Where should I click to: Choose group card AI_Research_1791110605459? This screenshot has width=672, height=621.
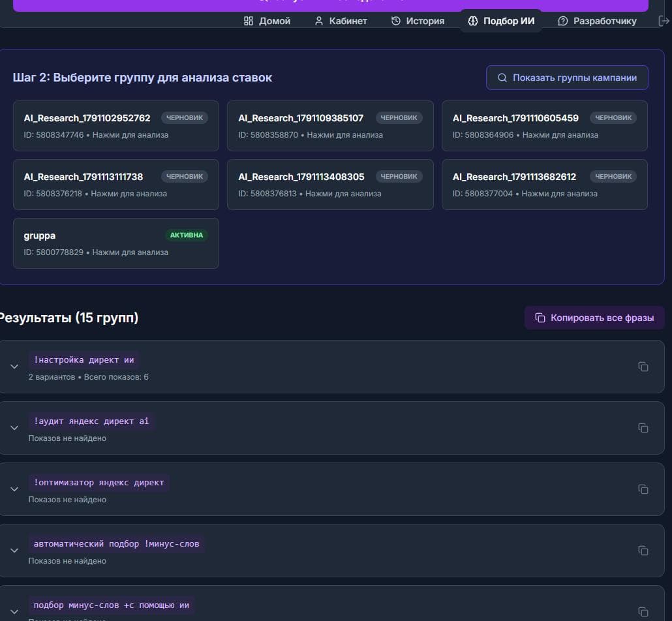pos(544,126)
